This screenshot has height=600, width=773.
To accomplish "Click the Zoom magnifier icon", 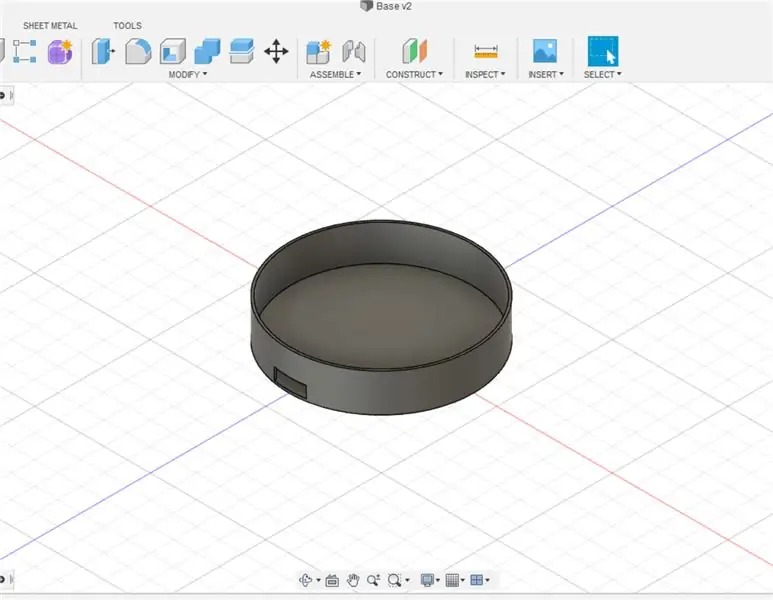I will [x=373, y=580].
